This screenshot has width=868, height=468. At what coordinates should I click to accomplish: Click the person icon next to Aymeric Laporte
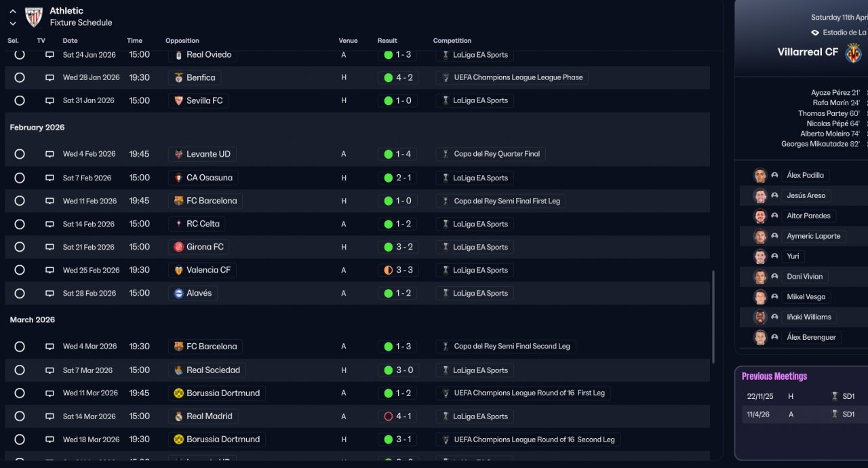(x=774, y=236)
